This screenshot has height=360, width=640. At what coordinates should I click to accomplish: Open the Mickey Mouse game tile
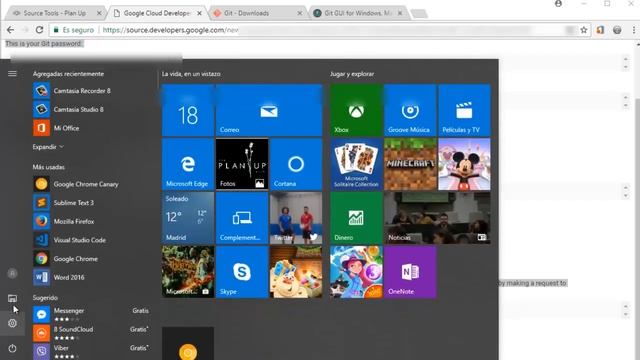(464, 164)
